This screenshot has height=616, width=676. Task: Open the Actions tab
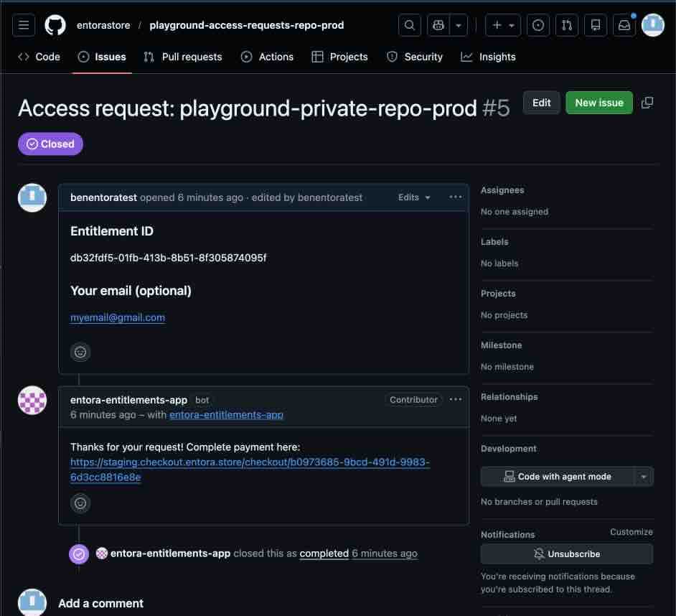[267, 56]
